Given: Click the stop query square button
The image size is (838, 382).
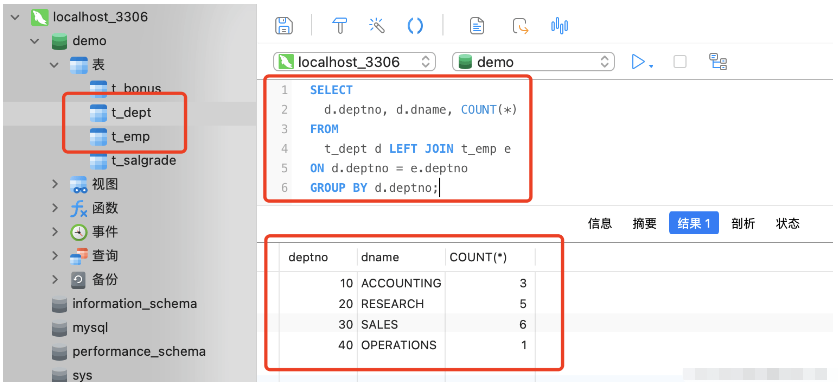Looking at the screenshot, I should coord(680,61).
